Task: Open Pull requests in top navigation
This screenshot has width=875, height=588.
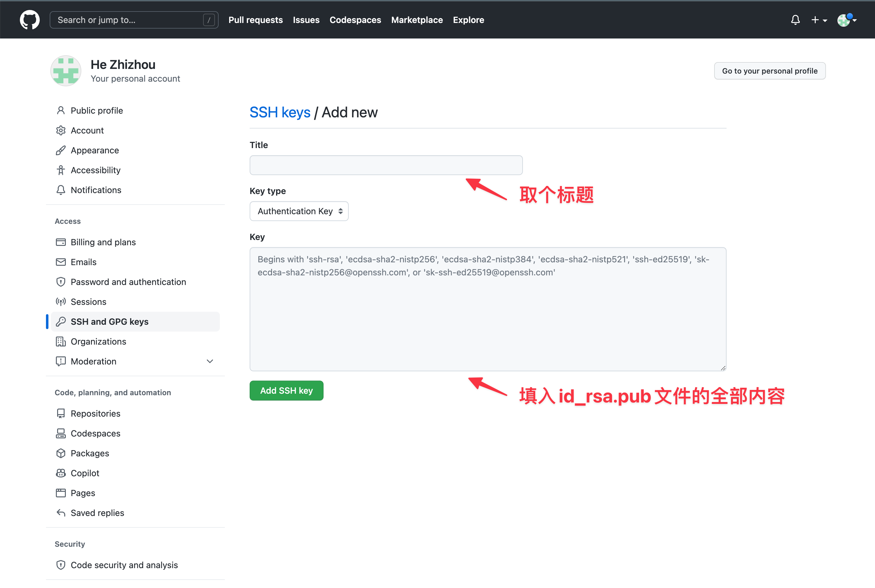Action: (x=256, y=20)
